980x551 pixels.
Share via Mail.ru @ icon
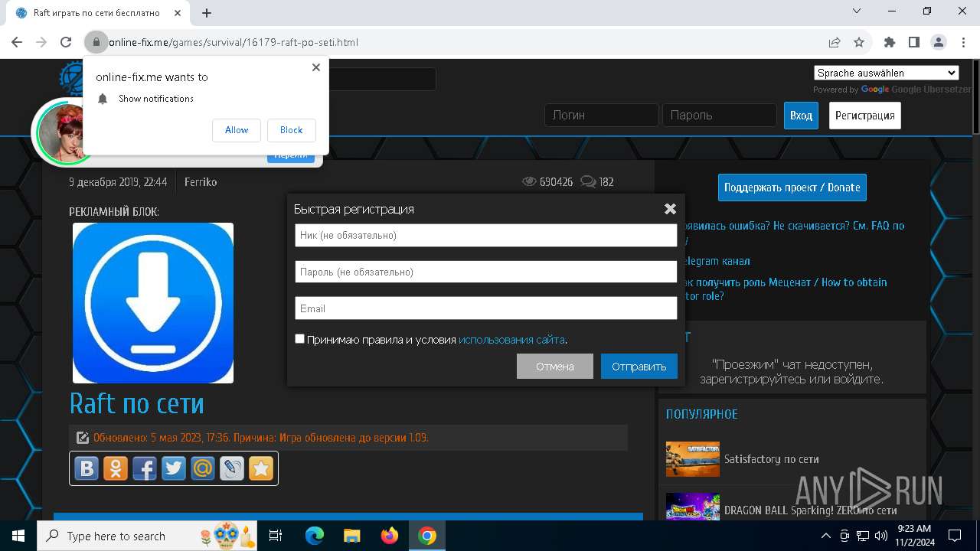click(203, 468)
